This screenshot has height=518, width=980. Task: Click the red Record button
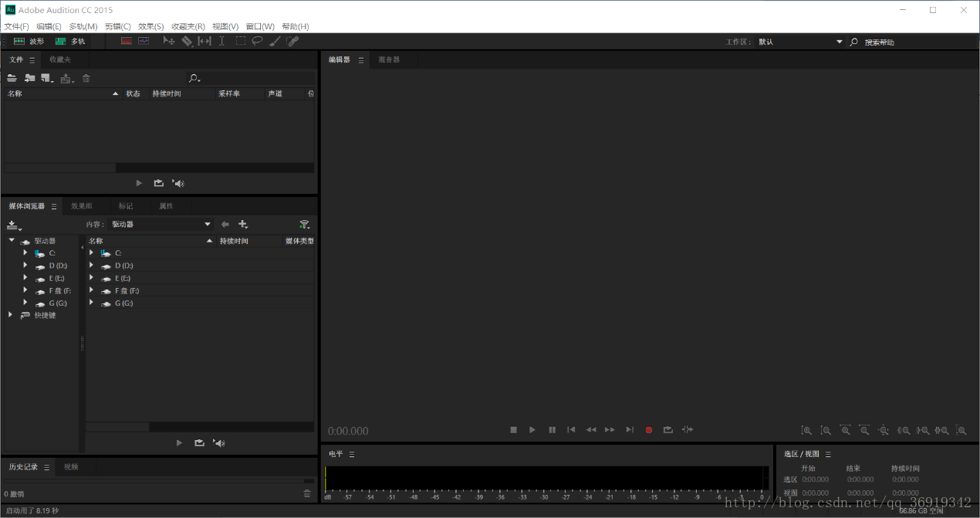point(649,430)
